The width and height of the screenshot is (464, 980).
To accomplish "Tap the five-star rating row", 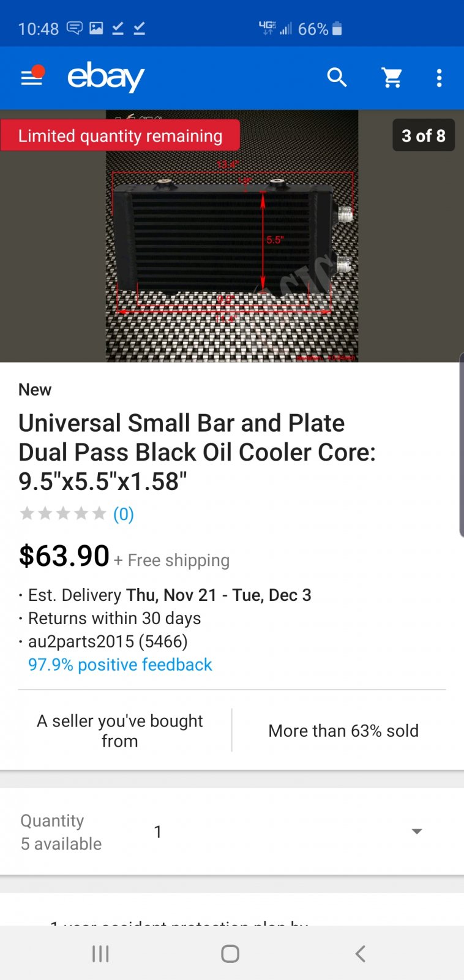I will (63, 513).
